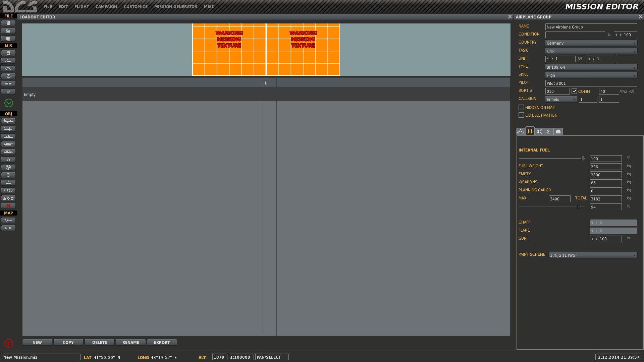Image resolution: width=644 pixels, height=362 pixels.
Task: Switch to the payload tab
Action: click(530, 131)
